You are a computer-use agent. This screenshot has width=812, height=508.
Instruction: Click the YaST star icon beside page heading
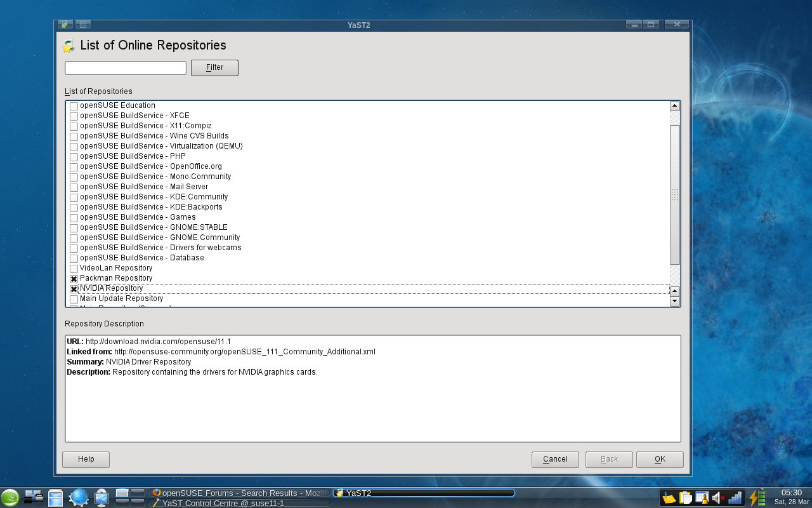(69, 46)
